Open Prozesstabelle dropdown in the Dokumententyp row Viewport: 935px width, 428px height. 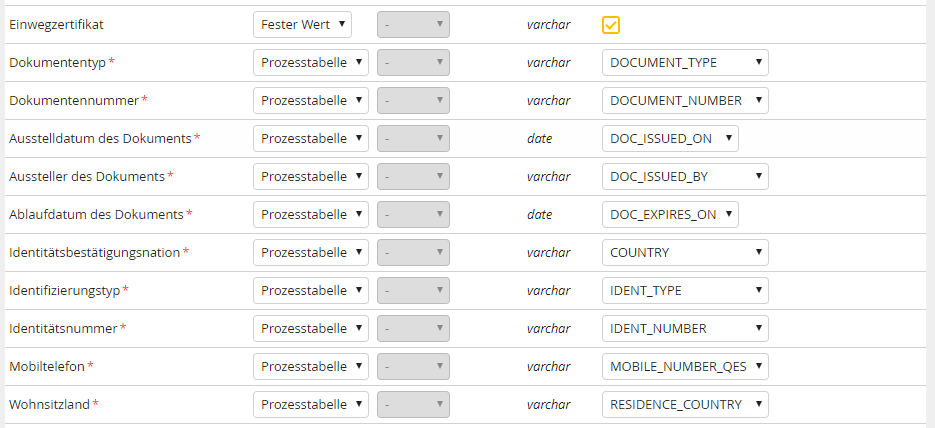point(311,63)
